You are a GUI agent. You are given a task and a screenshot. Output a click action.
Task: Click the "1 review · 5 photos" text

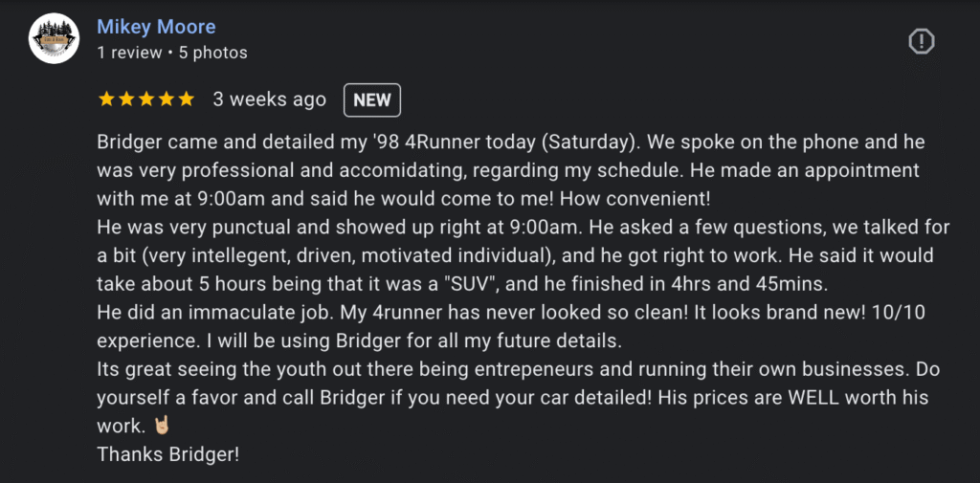pos(172,54)
